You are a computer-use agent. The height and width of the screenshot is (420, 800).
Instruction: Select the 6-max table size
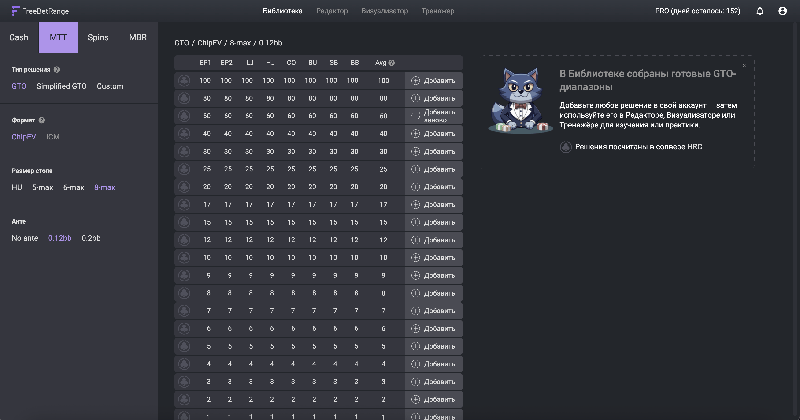point(73,187)
